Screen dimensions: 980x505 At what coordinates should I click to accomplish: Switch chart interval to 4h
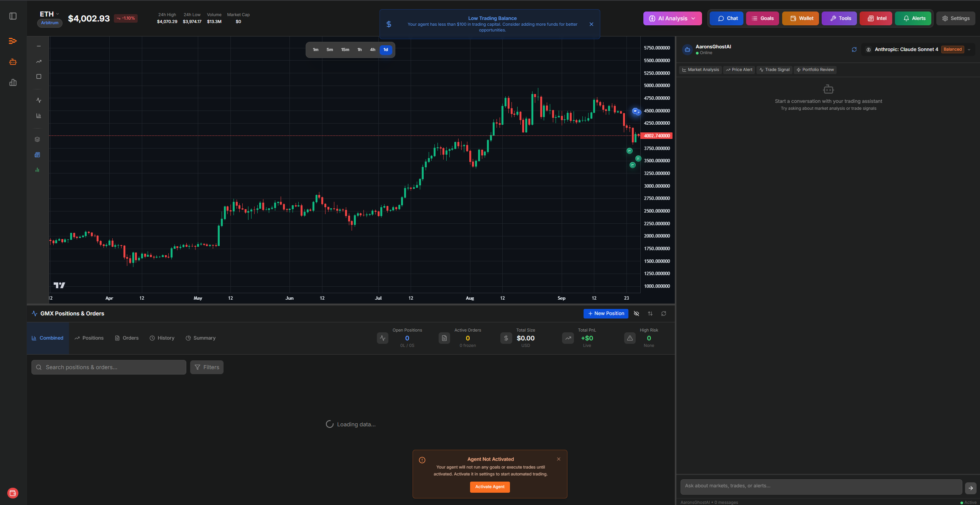372,50
